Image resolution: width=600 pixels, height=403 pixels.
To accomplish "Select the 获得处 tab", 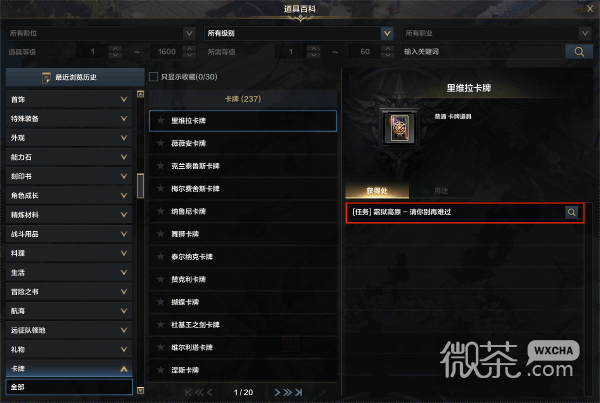I will coord(377,191).
